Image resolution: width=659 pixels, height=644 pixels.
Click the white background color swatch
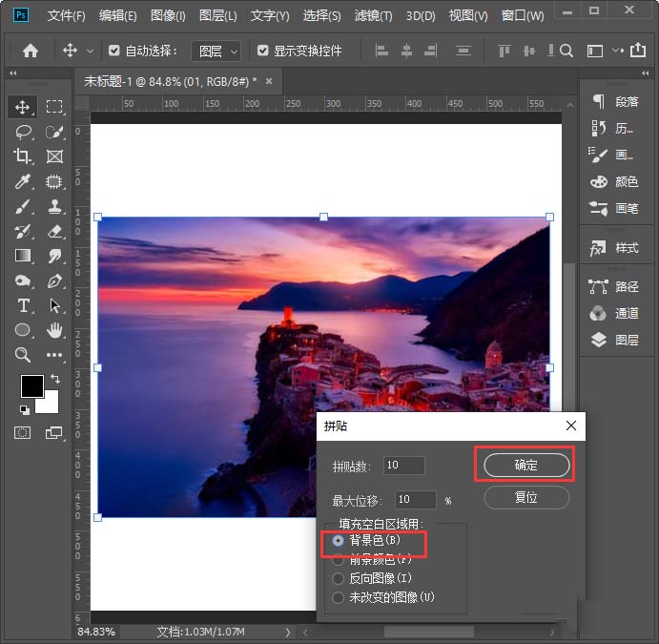pyautogui.click(x=51, y=405)
